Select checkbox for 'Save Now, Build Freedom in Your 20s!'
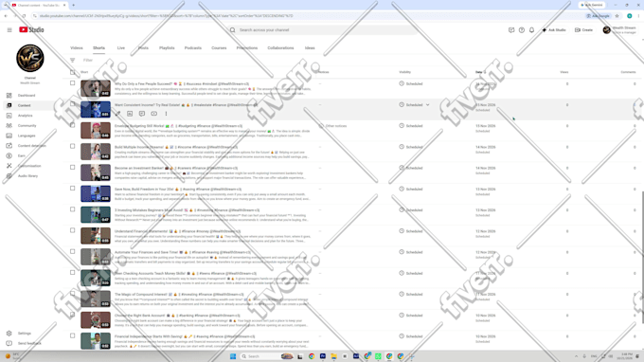This screenshot has height=362, width=644. tap(73, 189)
